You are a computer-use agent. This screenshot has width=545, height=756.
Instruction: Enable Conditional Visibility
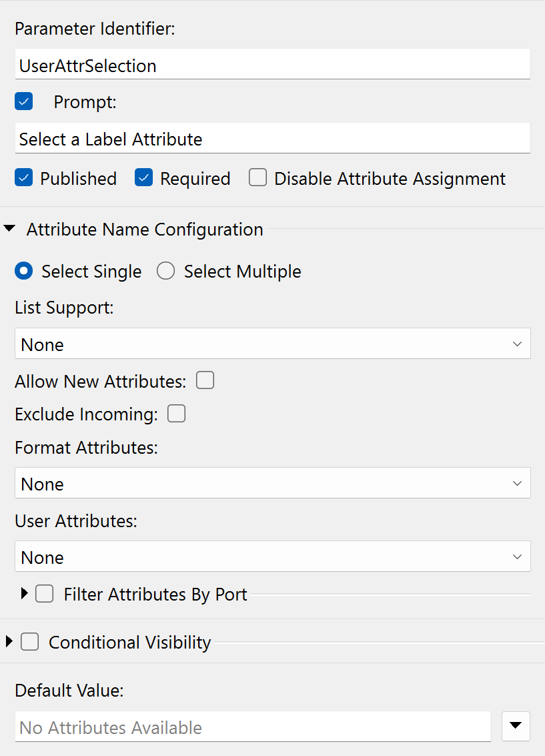coord(29,641)
